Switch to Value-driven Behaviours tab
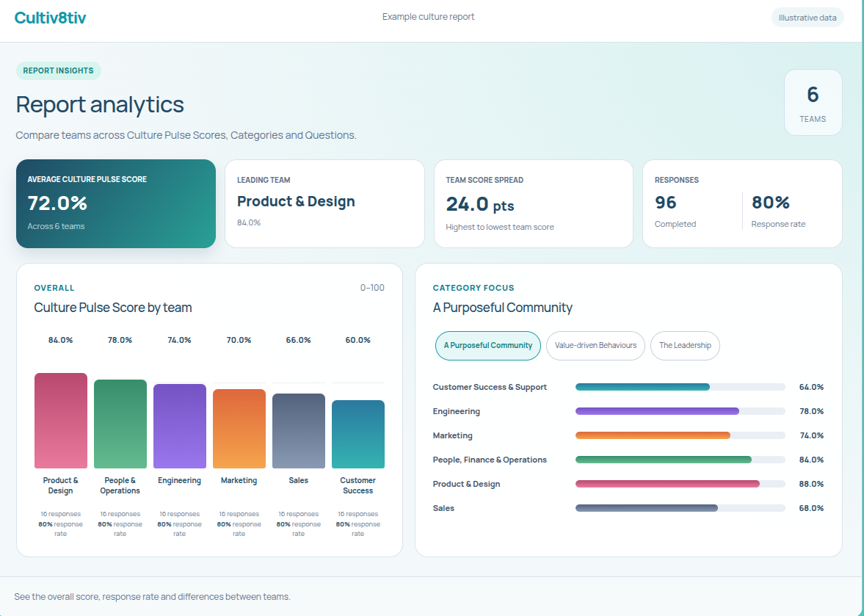The height and width of the screenshot is (616, 864). coord(595,346)
